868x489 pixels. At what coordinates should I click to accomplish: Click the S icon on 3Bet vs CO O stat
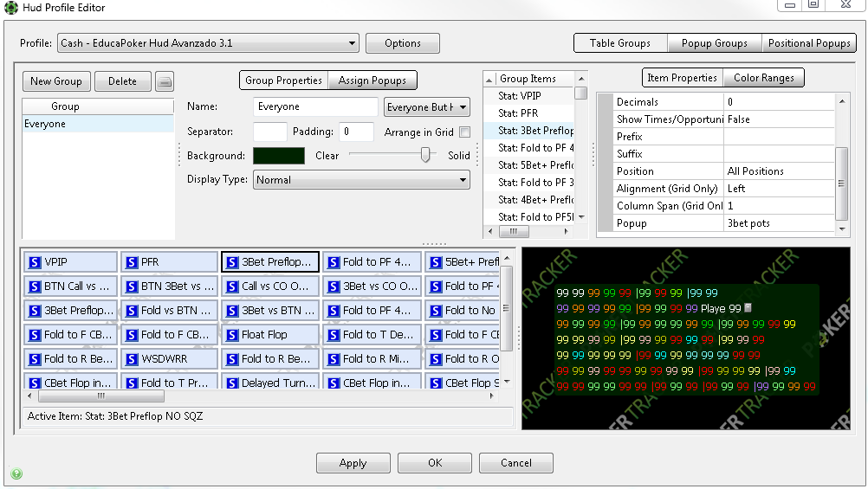[x=334, y=286]
